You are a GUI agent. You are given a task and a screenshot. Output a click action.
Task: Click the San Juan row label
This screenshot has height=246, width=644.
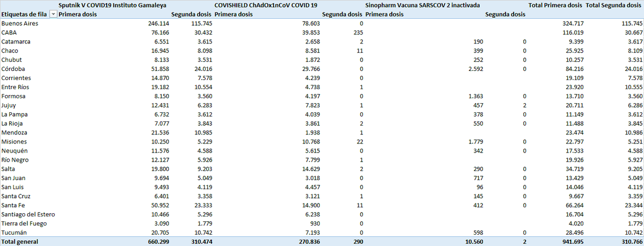pyautogui.click(x=13, y=178)
